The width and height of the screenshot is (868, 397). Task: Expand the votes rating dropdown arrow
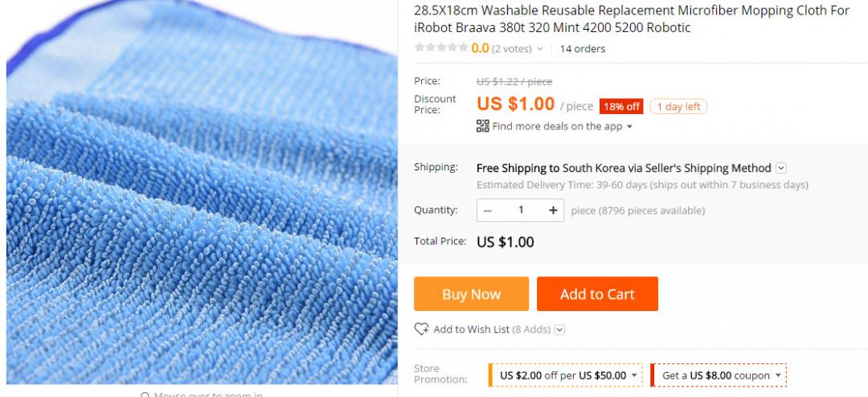click(x=540, y=49)
